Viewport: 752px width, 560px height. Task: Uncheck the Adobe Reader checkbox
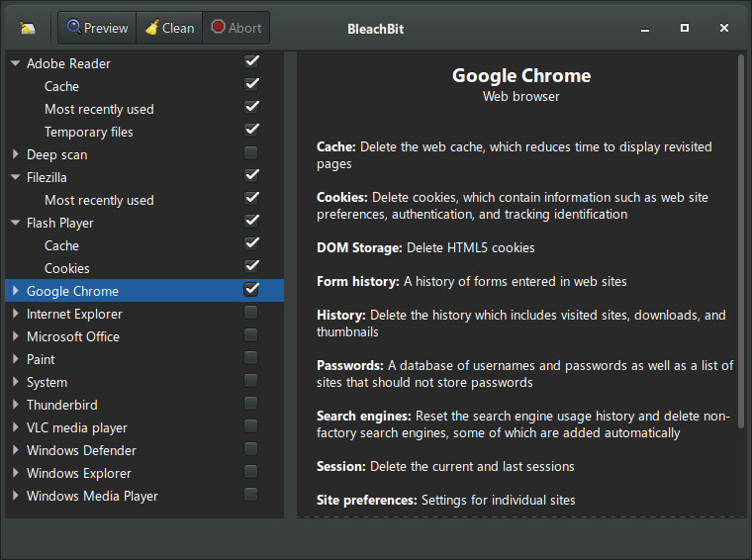pyautogui.click(x=251, y=62)
